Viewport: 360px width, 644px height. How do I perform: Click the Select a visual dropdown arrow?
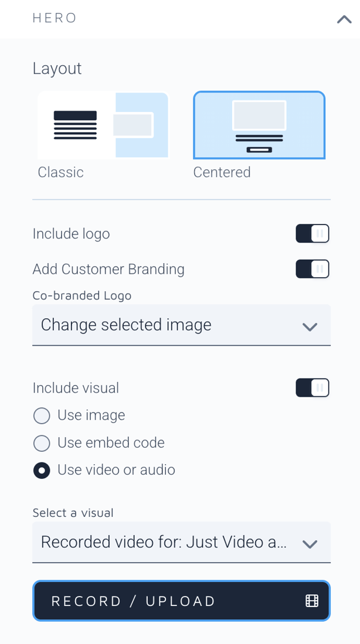(x=310, y=543)
